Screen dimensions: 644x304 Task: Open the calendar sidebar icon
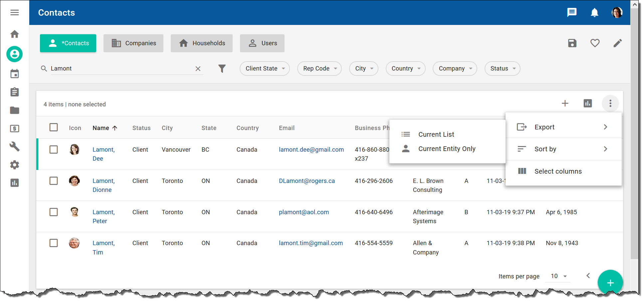point(15,74)
